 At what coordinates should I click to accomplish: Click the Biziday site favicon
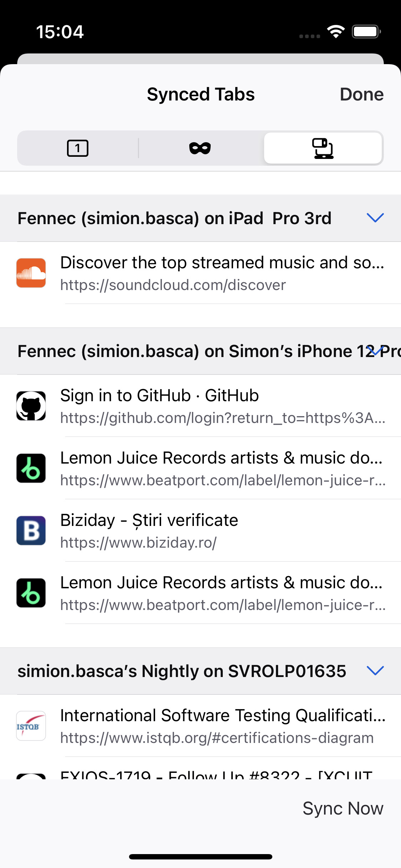click(31, 531)
